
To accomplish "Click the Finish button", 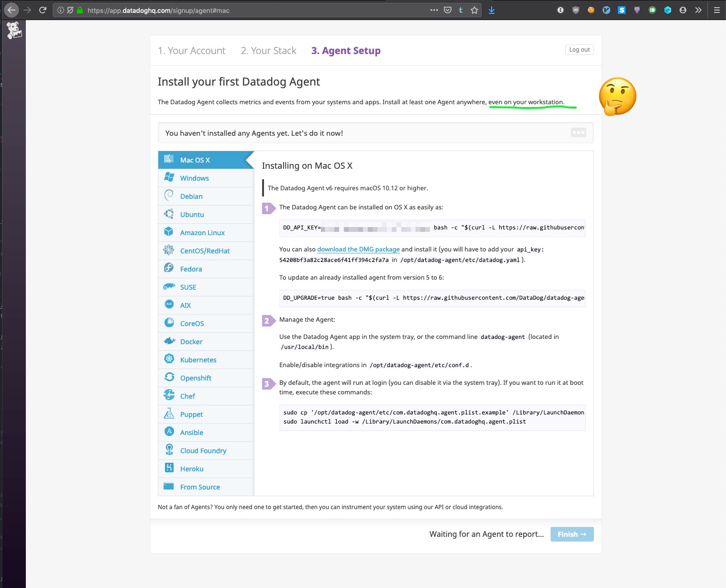I will click(572, 534).
